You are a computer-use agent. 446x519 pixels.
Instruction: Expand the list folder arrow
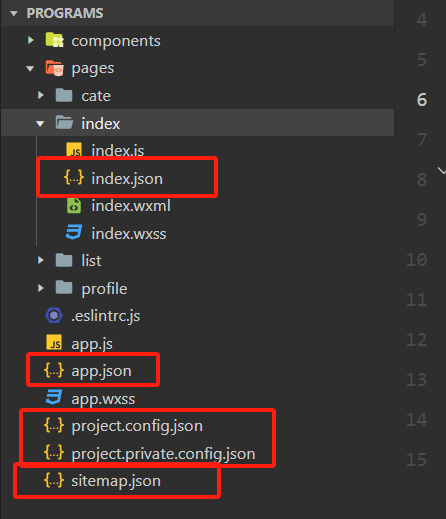pyautogui.click(x=41, y=260)
